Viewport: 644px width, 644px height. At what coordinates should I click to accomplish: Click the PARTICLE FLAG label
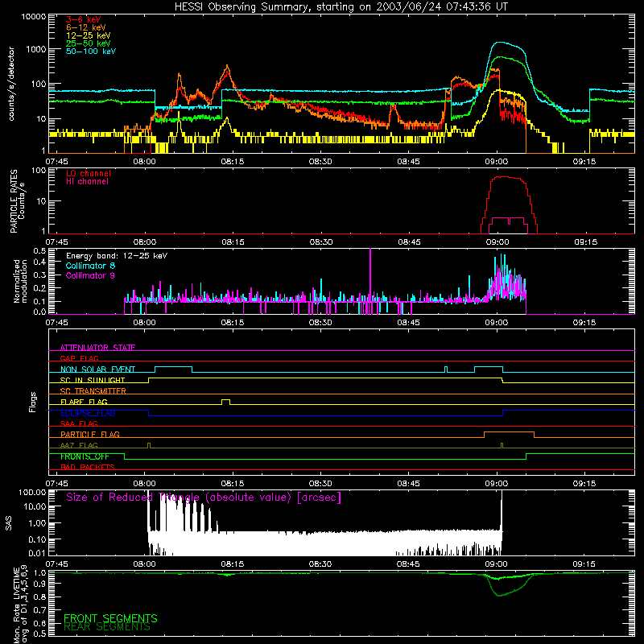pos(90,434)
